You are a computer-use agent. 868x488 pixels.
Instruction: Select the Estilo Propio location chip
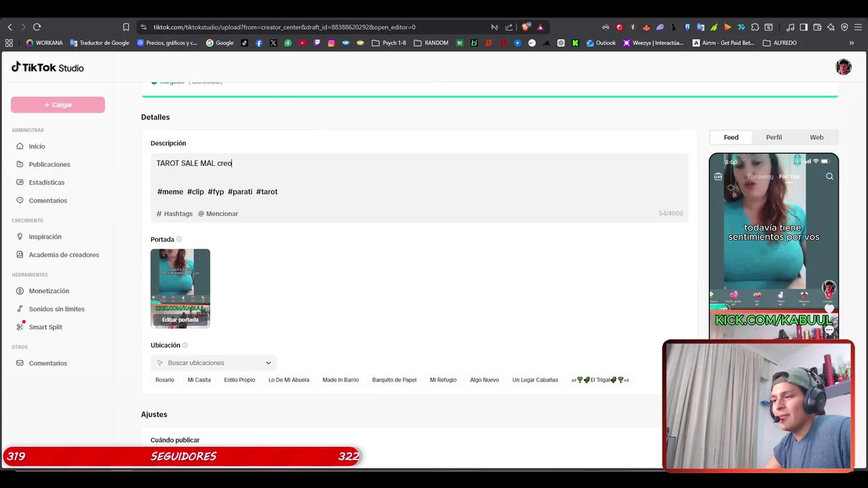pyautogui.click(x=239, y=380)
